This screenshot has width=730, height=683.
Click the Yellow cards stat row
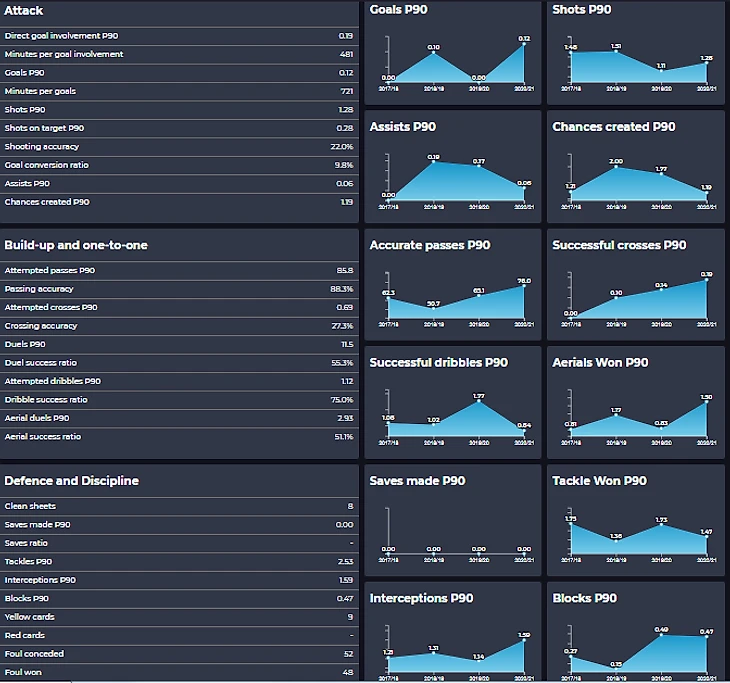[178, 617]
